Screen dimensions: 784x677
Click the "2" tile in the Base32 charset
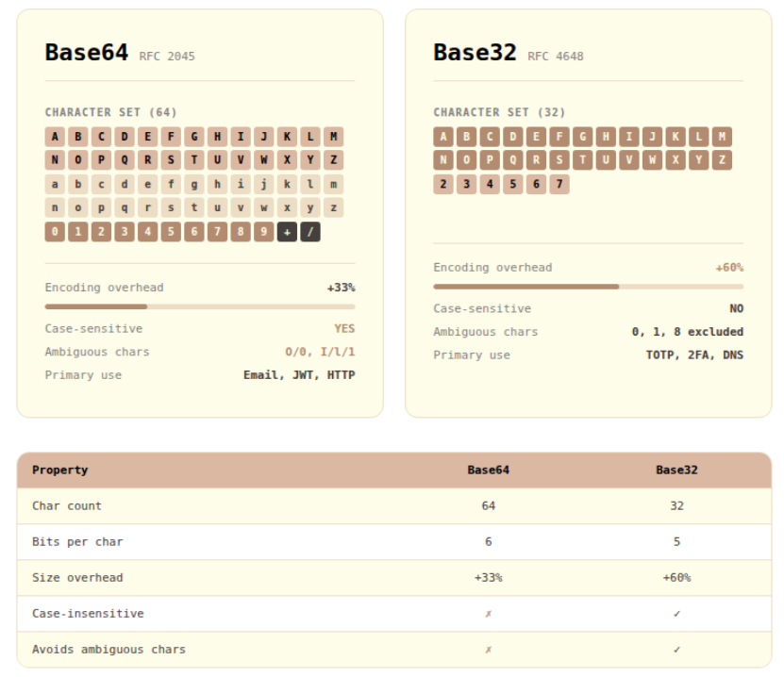coord(442,184)
